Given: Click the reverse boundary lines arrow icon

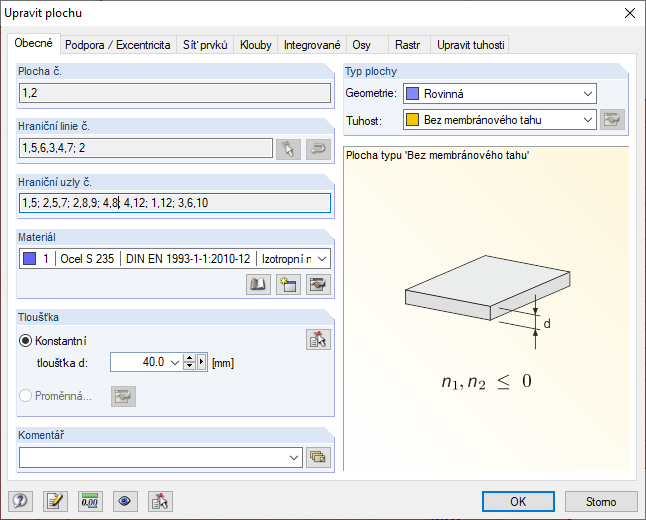Looking at the screenshot, I should (318, 149).
